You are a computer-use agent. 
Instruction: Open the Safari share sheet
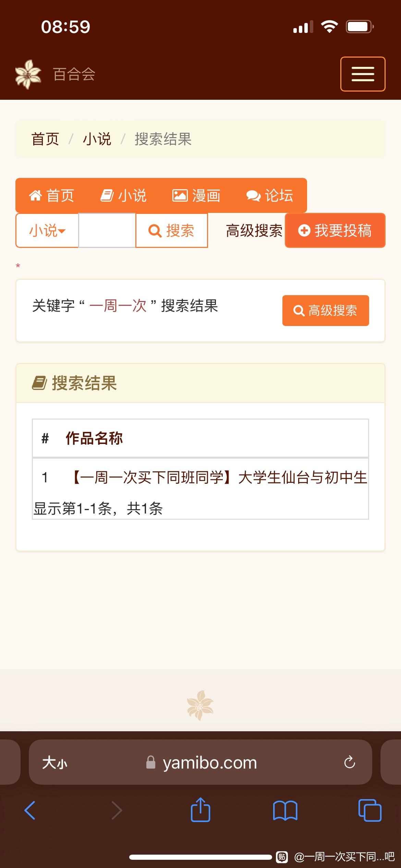(200, 809)
